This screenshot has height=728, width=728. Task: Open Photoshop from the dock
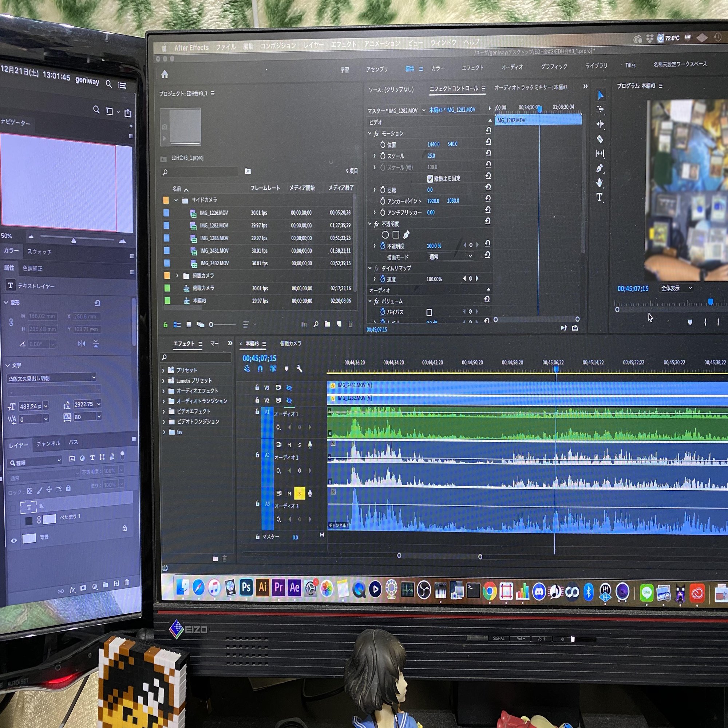point(246,587)
